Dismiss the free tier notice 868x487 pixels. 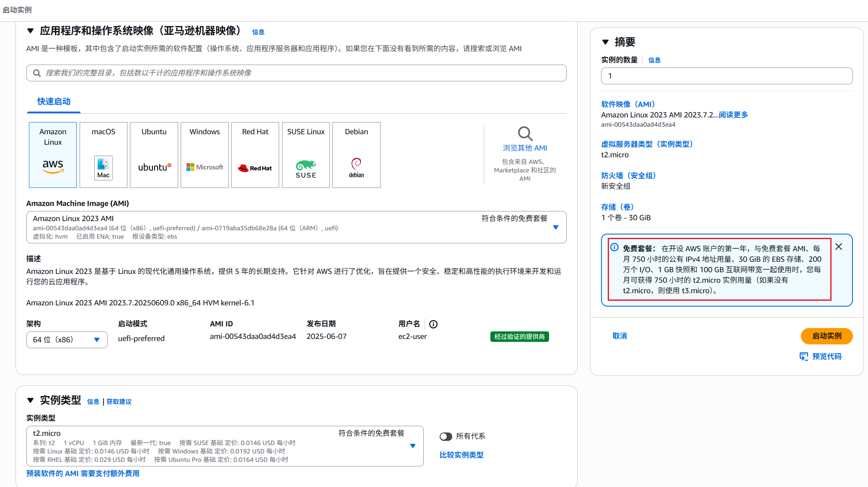coord(839,247)
